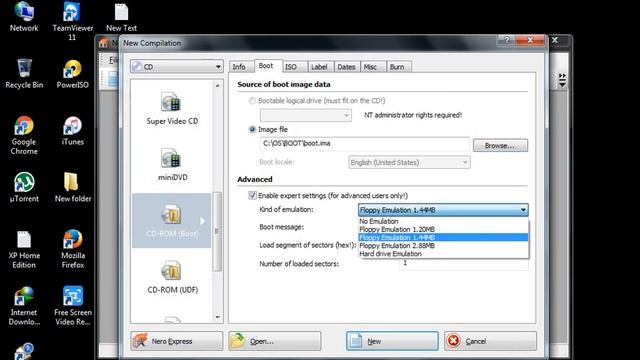Open the CD disc type dropdown
The width and height of the screenshot is (640, 360).
point(177,67)
